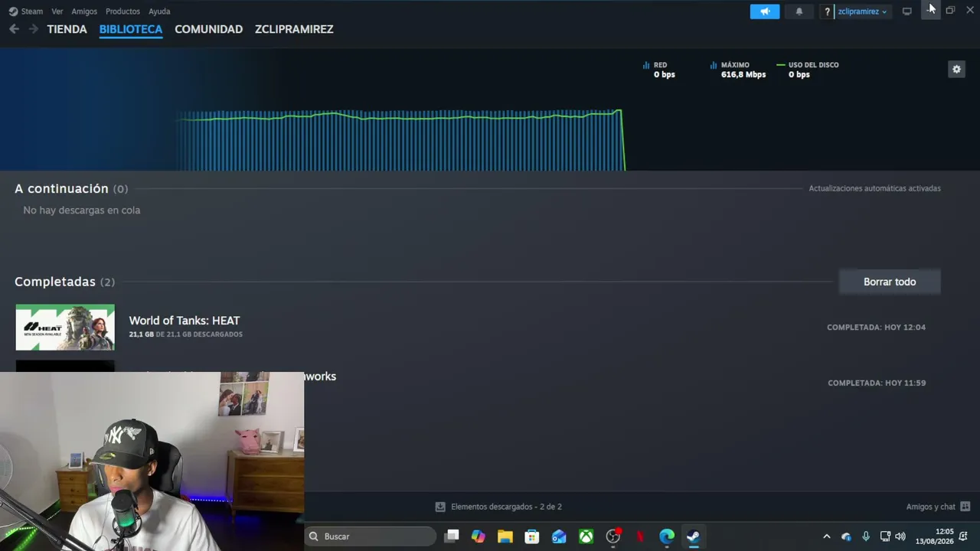Click the Steam logo in title bar
This screenshot has height=551, width=980.
click(x=13, y=11)
